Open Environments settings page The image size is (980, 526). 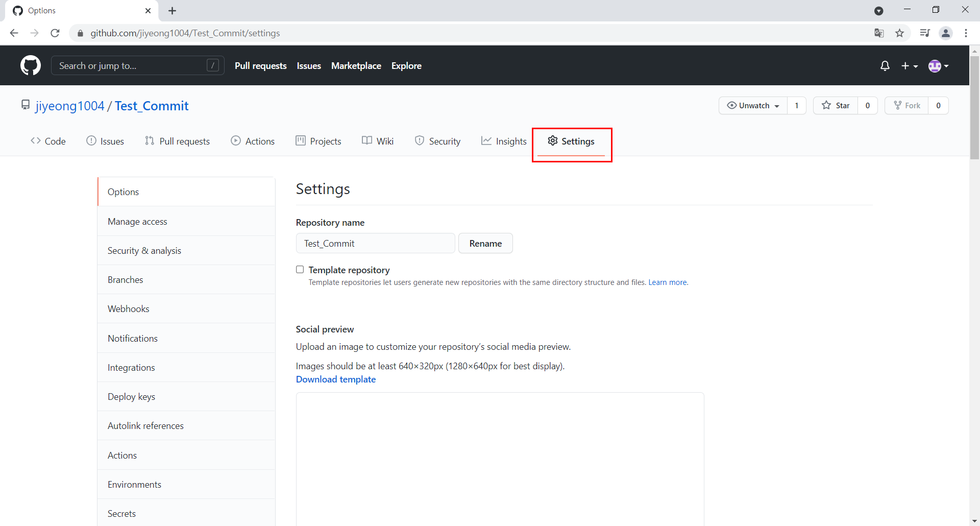click(x=186, y=485)
